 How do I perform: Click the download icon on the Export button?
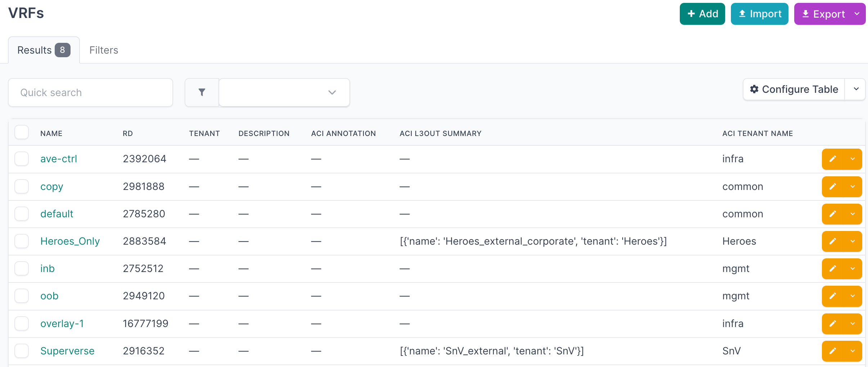tap(806, 14)
